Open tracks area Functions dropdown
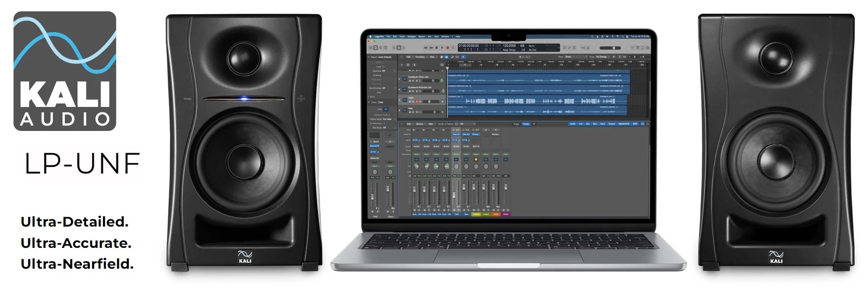868x290 pixels. coord(421,57)
